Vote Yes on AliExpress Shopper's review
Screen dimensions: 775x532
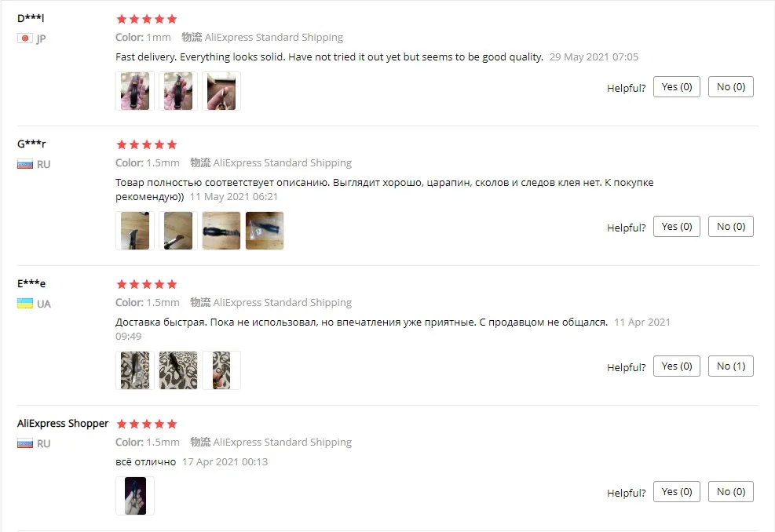[x=676, y=492]
